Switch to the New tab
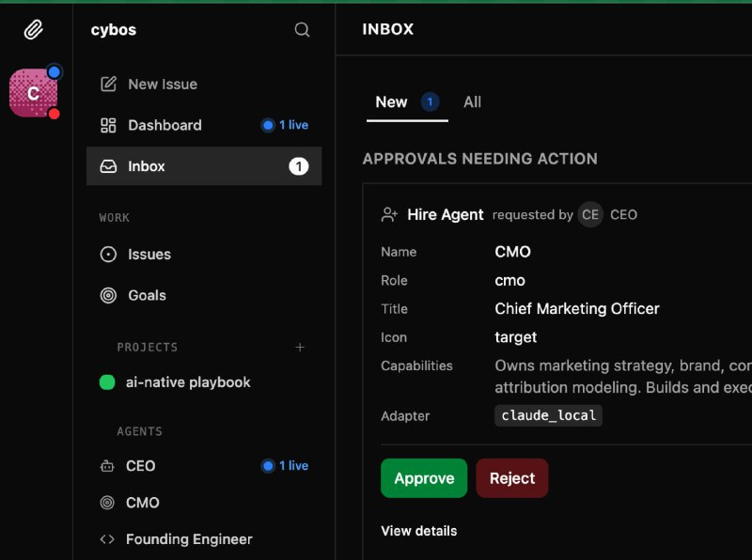 (392, 102)
